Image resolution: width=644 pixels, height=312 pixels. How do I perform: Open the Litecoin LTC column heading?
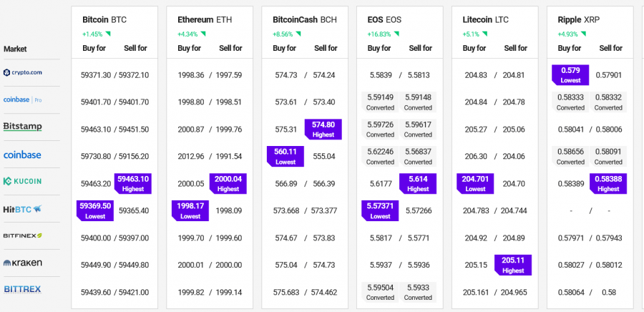click(487, 19)
